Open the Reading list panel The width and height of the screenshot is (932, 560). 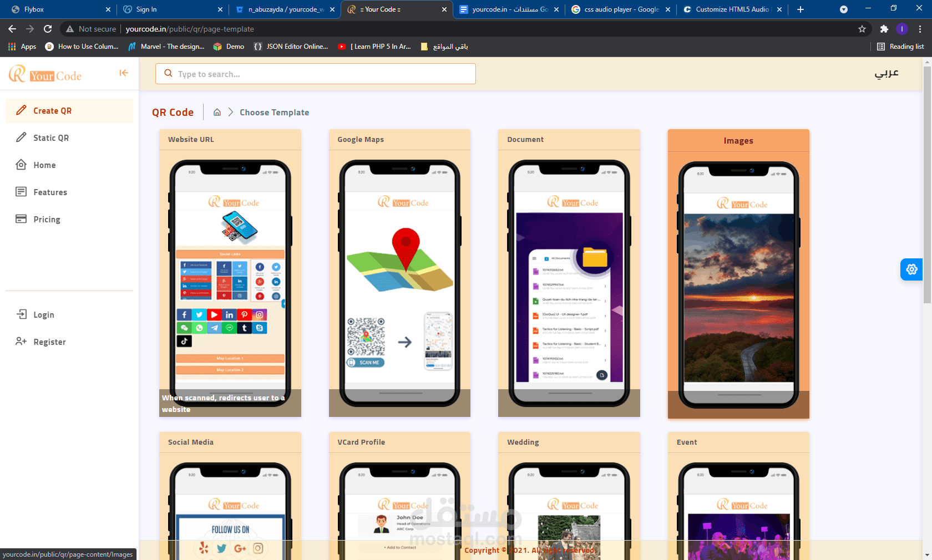tap(900, 47)
